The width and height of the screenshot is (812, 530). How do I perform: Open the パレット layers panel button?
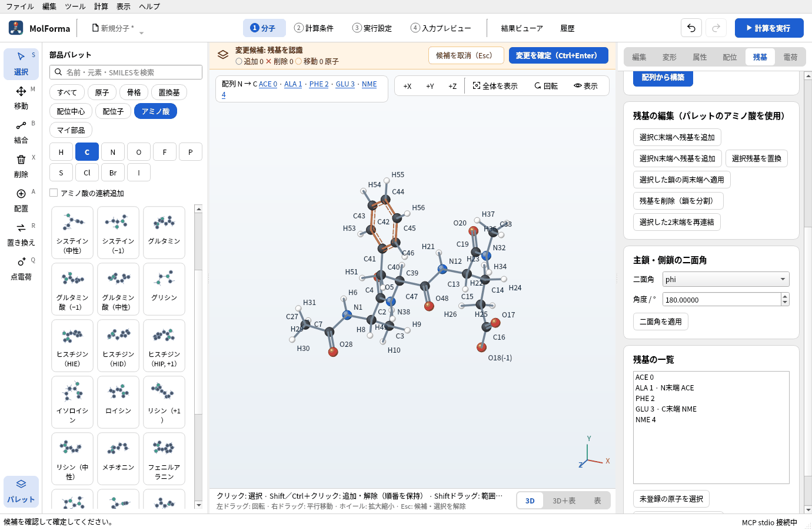coord(21,491)
